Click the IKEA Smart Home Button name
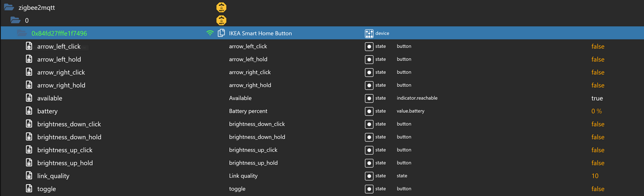The image size is (644, 196). click(x=260, y=33)
